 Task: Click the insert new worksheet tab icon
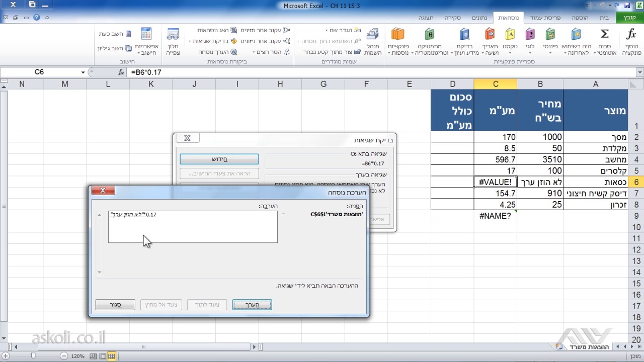pos(559,347)
